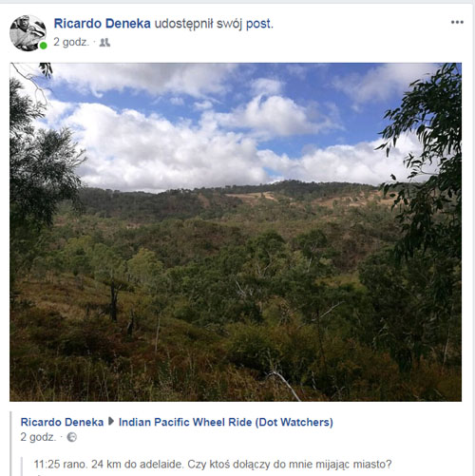Open the landscape hills photo
The width and height of the screenshot is (475, 476).
[236, 232]
